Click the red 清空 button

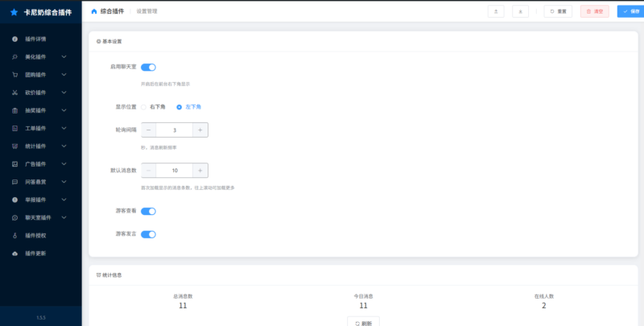[594, 11]
